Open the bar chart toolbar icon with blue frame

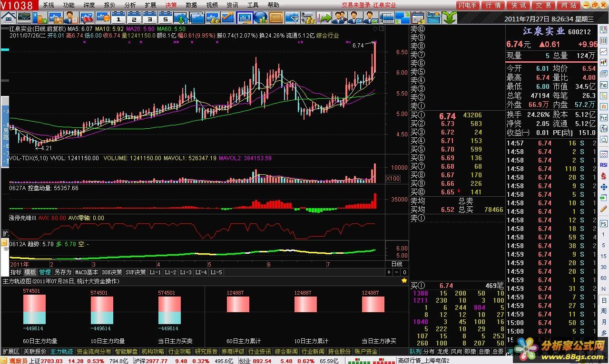pyautogui.click(x=244, y=18)
